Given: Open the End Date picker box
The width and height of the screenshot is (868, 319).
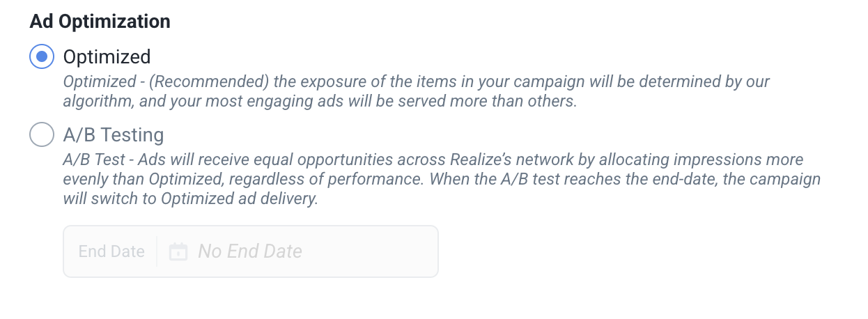Looking at the screenshot, I should tap(251, 251).
